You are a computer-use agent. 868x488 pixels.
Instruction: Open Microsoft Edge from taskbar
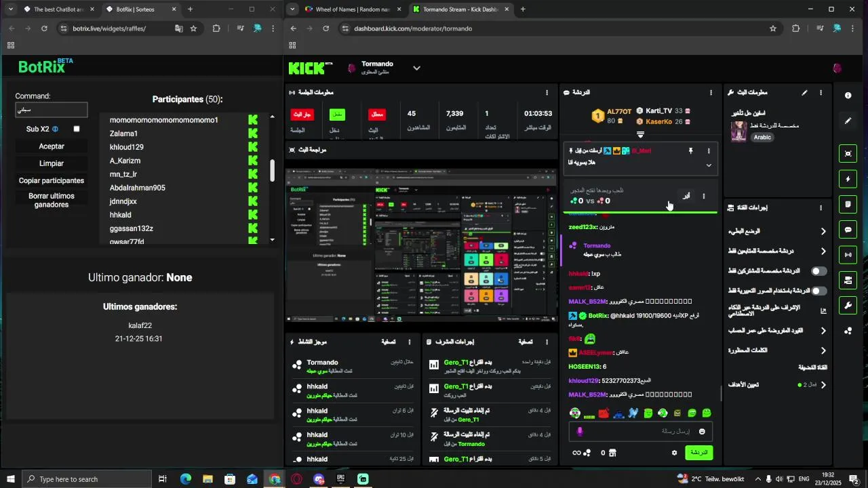pyautogui.click(x=185, y=479)
